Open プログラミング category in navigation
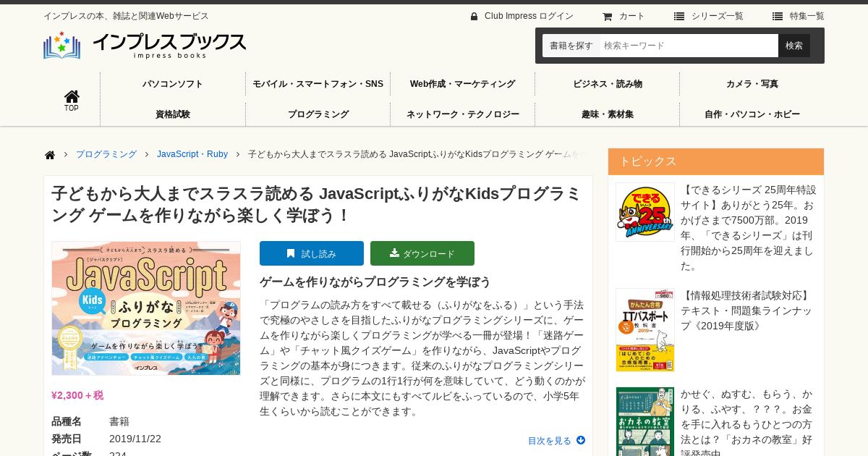Viewport: 868px width, 456px height. pyautogui.click(x=318, y=114)
